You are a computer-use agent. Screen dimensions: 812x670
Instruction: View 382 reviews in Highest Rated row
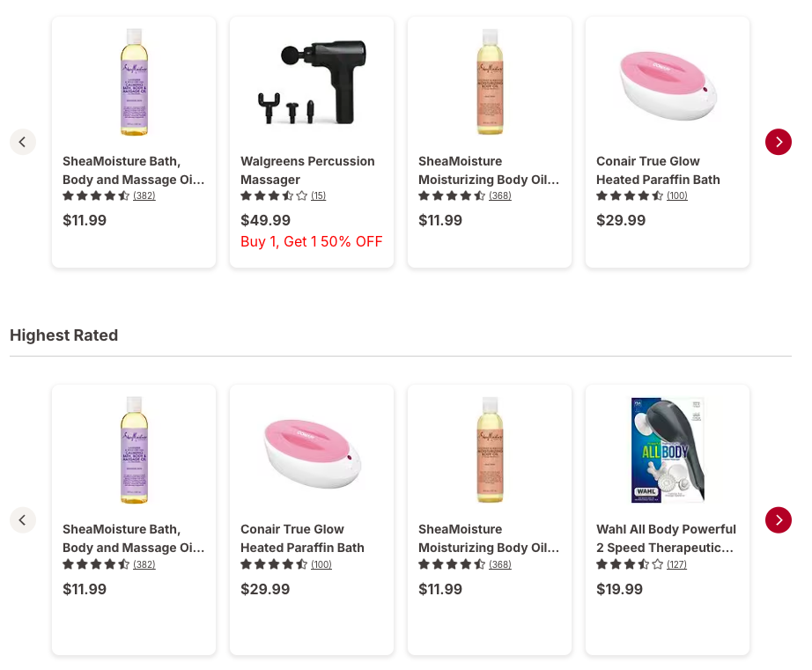click(144, 564)
